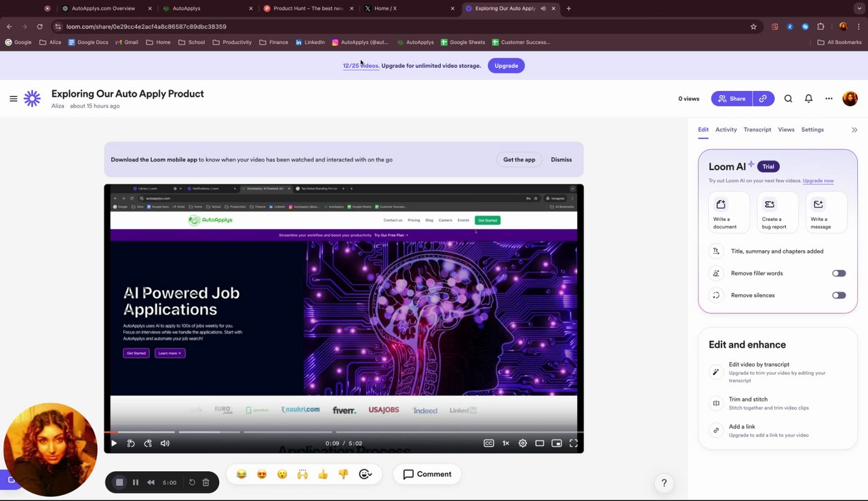Skip forward five seconds in video player
This screenshot has width=868, height=501.
[148, 443]
